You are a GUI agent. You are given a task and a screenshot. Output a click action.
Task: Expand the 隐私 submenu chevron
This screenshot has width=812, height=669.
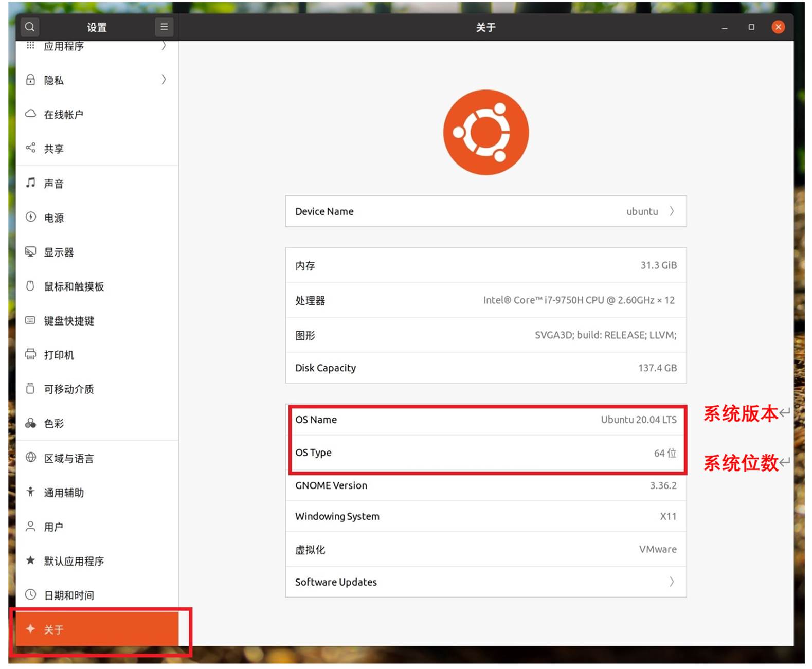pos(164,79)
